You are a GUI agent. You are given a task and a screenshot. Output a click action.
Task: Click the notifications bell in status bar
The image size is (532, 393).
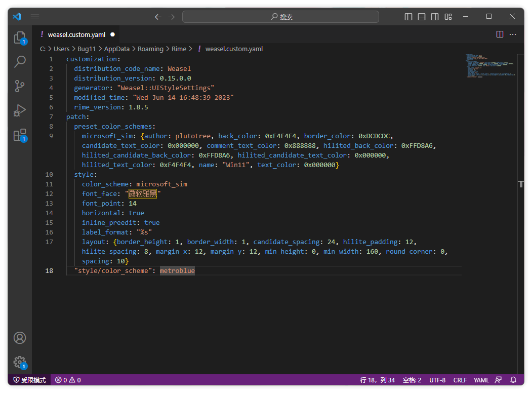tap(513, 380)
